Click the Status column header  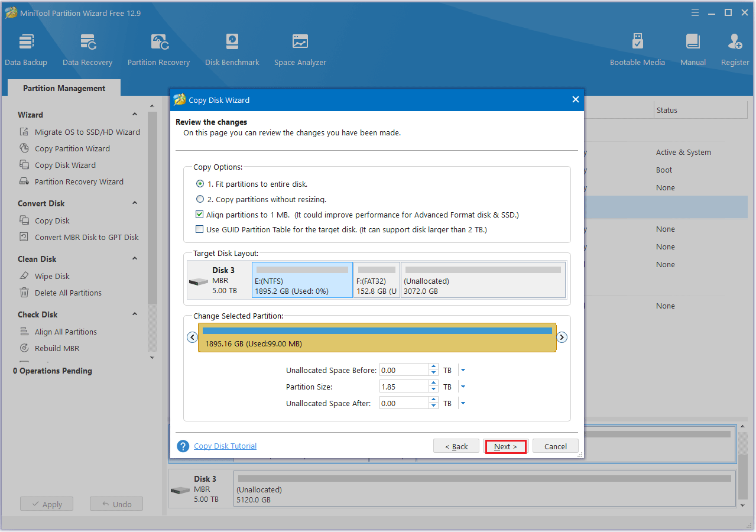(x=700, y=110)
